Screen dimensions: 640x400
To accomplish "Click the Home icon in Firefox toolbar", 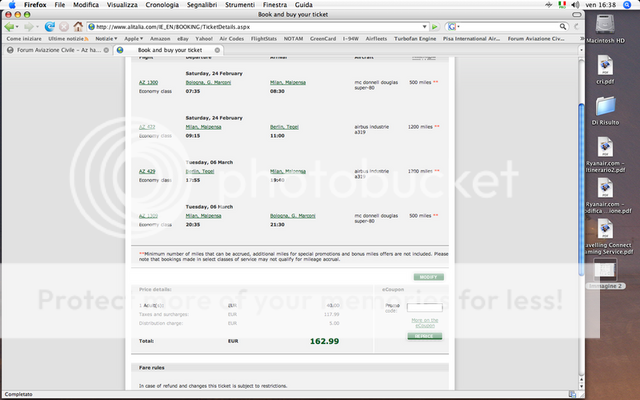I will (x=75, y=26).
